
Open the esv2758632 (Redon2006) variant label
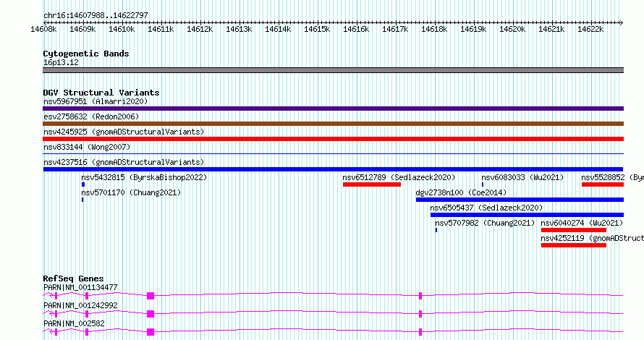click(x=91, y=116)
